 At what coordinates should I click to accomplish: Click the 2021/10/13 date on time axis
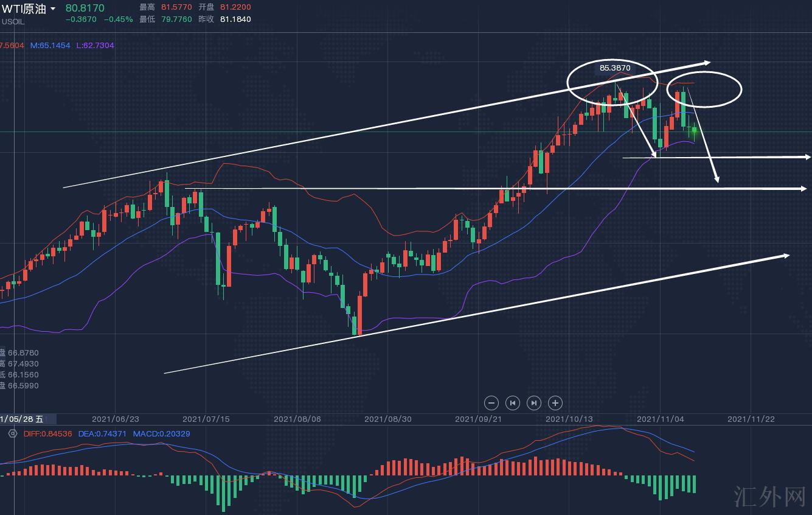click(x=569, y=419)
